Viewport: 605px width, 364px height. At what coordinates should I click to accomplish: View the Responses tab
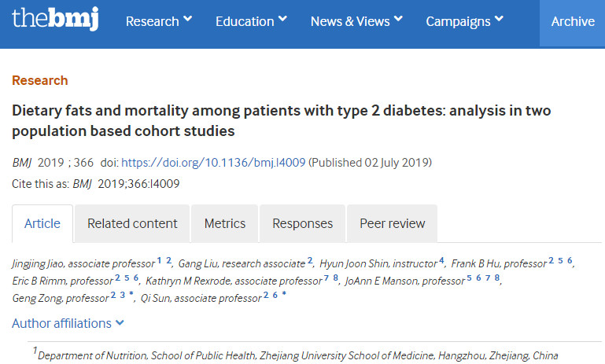click(x=303, y=223)
